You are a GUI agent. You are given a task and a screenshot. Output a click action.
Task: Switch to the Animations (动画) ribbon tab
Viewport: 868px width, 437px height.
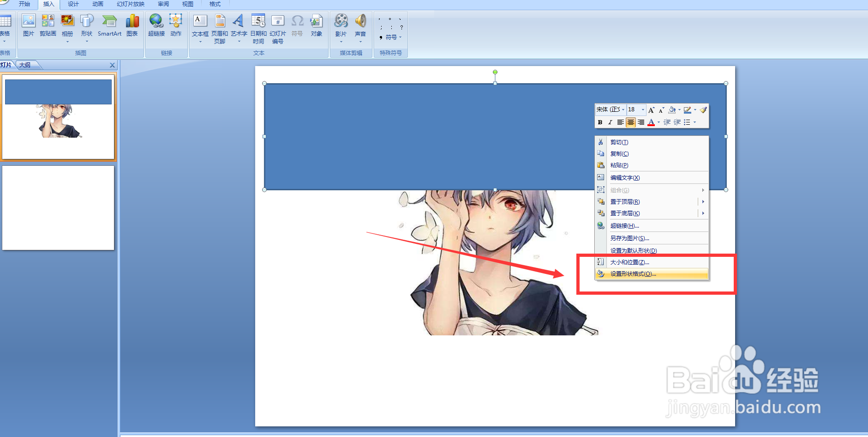[x=98, y=4]
